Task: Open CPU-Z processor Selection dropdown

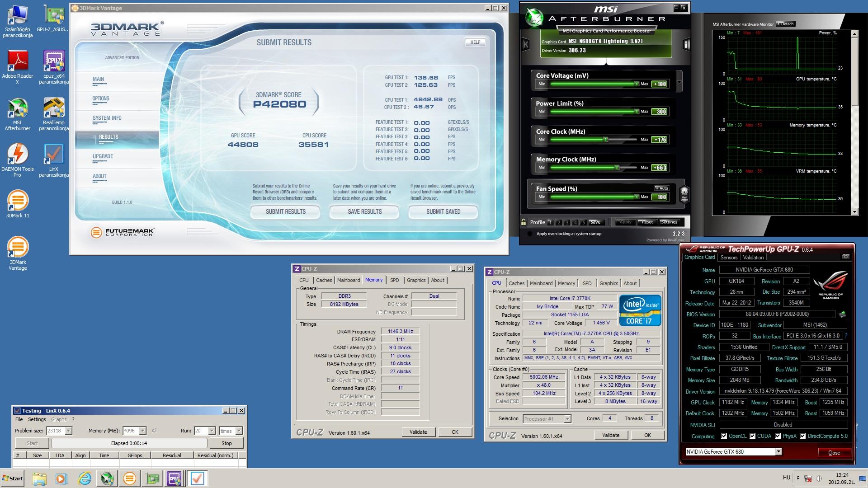Action: point(567,419)
